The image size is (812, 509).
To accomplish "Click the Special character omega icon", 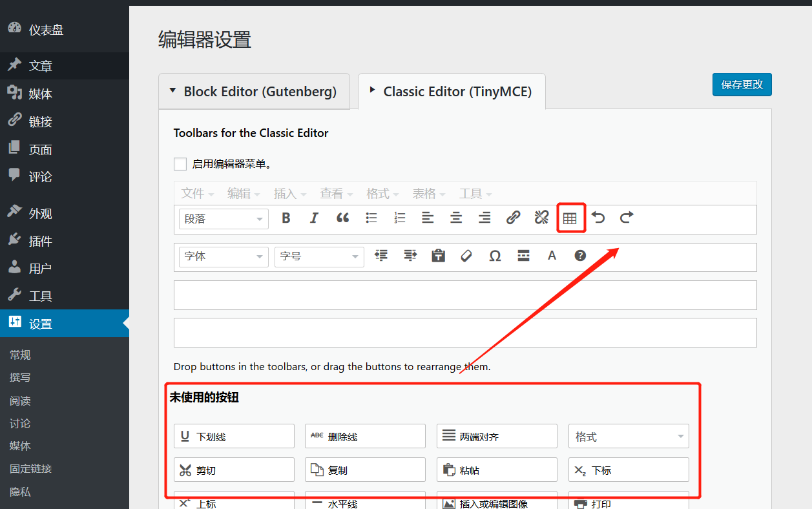I will coord(495,256).
